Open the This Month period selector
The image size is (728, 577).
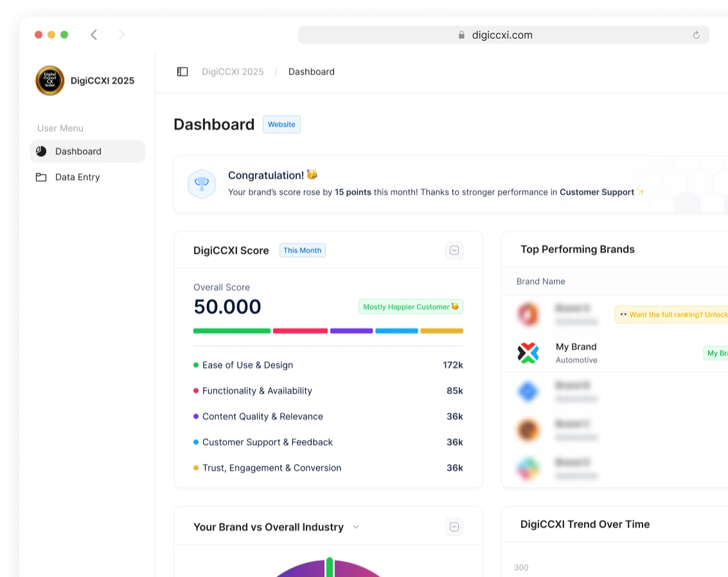pyautogui.click(x=302, y=250)
